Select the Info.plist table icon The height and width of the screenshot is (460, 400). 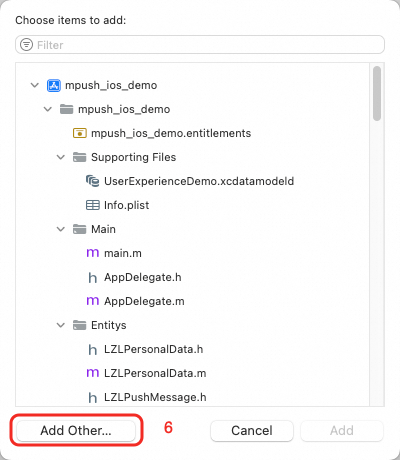pos(93,205)
